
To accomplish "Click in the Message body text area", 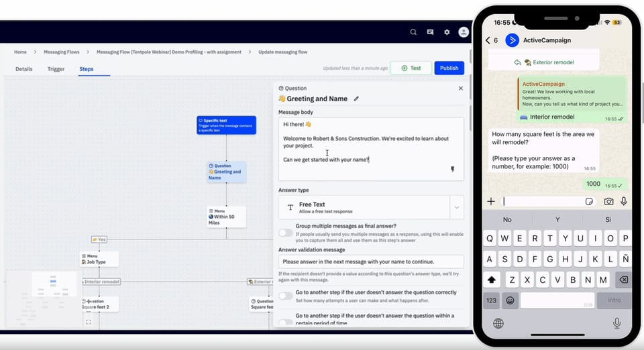I will [x=371, y=150].
